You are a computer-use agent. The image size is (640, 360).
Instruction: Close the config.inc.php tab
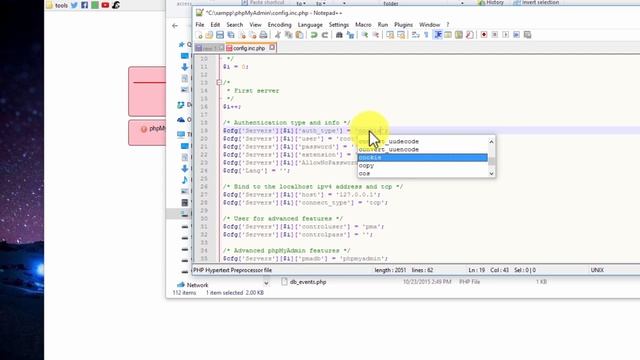pos(272,47)
